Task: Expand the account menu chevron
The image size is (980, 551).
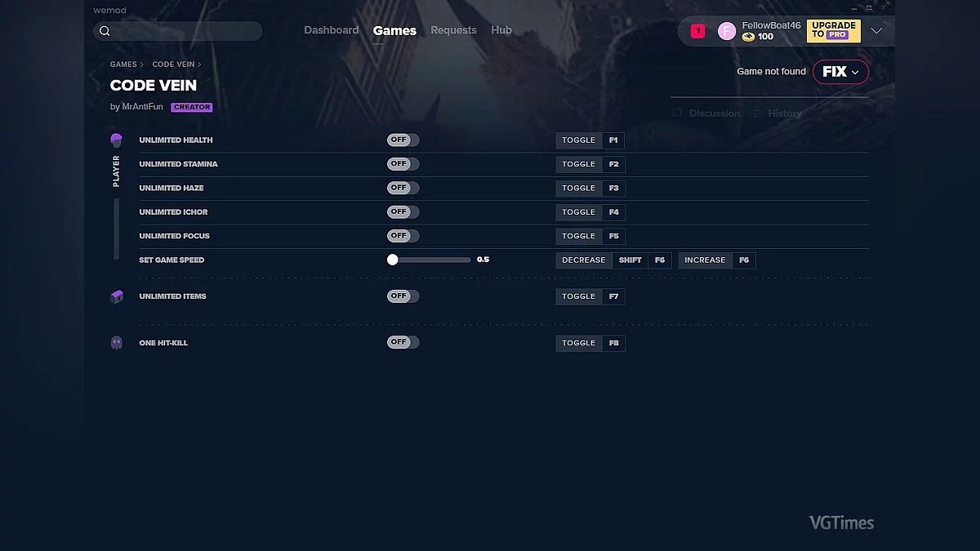Action: point(876,31)
